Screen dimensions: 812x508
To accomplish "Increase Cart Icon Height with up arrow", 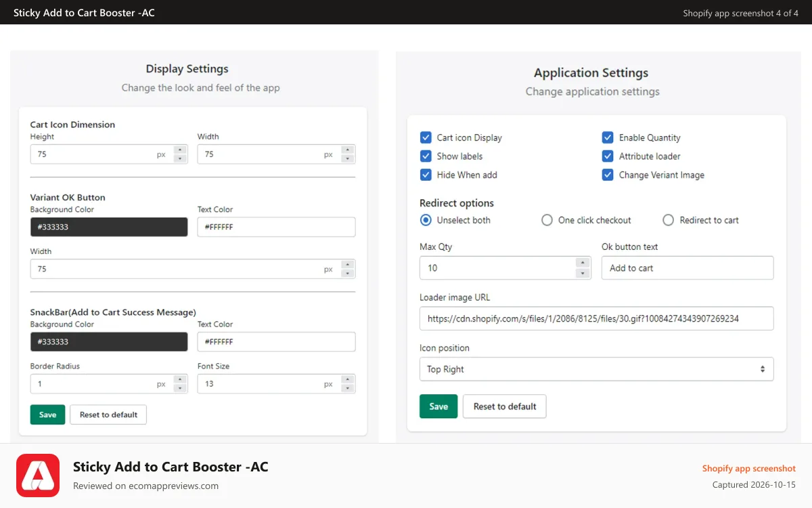I will click(180, 150).
